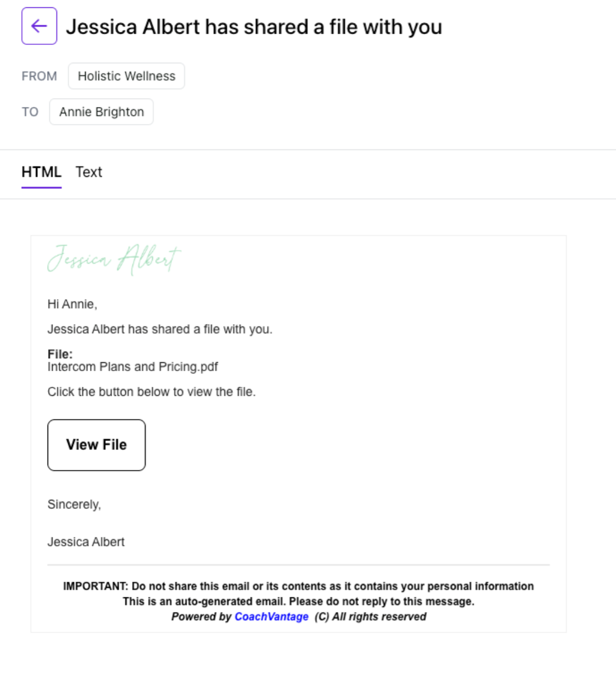Click the IMPORTANT notice line in footer

pos(298,586)
